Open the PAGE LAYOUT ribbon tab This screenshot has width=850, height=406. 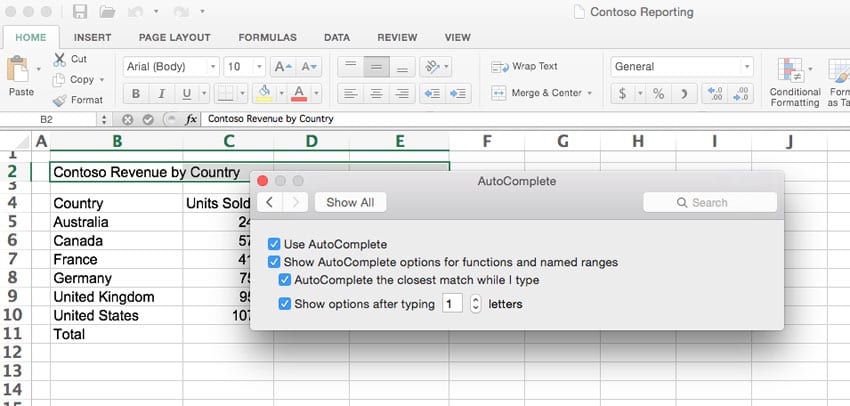pos(175,37)
